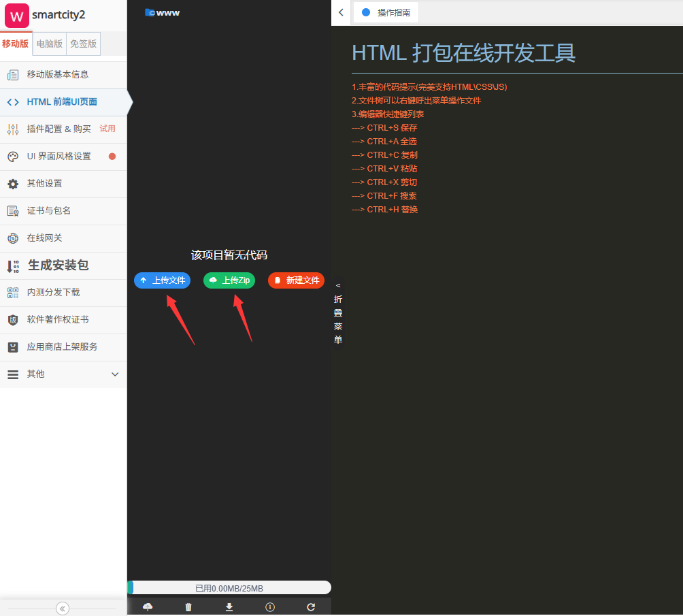
Task: Click the refresh icon in bottom toolbar
Action: (311, 607)
